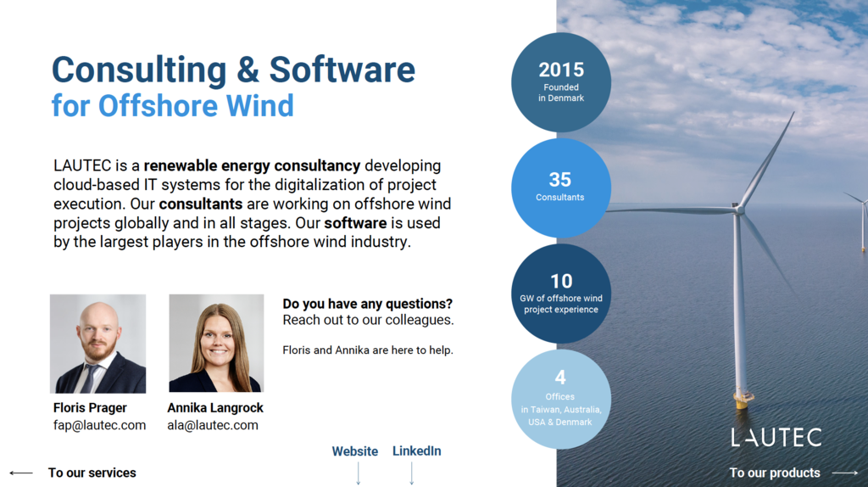Click the right arrow beside To our products
Screen dimensions: 868x487
pos(844,473)
